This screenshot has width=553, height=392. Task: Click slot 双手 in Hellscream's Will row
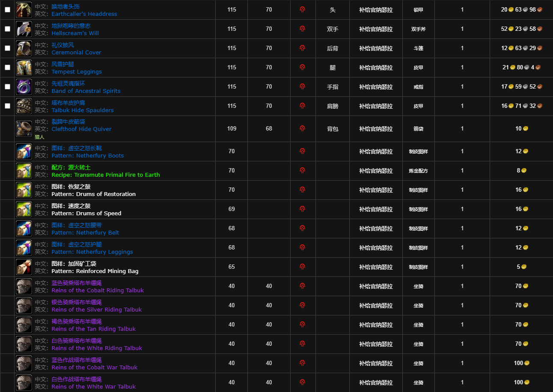coord(333,29)
